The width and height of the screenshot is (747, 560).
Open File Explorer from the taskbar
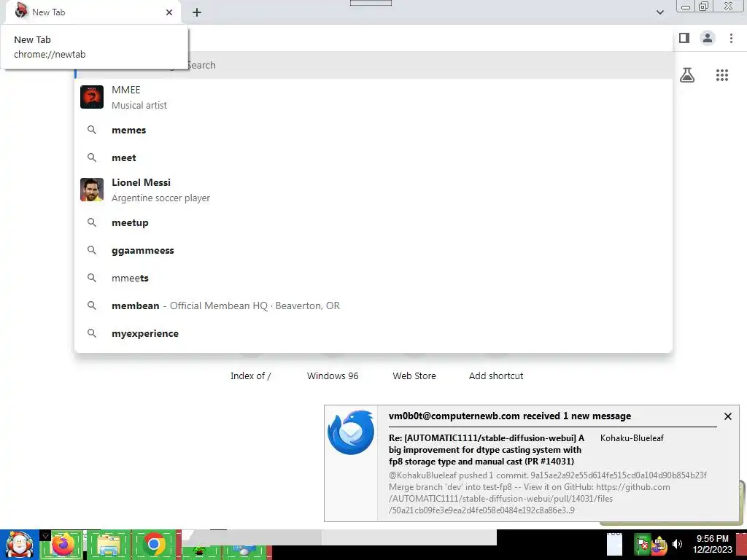coord(109,545)
